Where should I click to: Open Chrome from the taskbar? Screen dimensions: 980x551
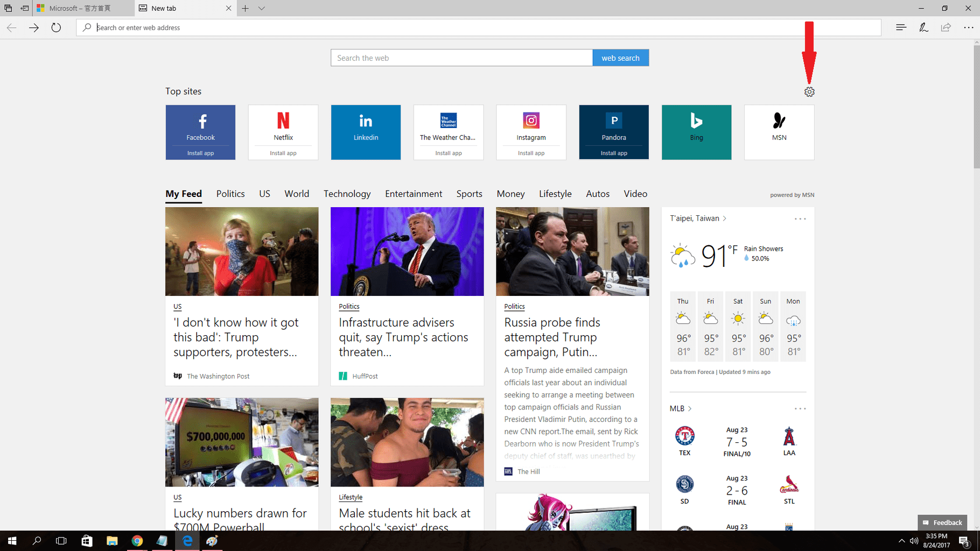(x=137, y=541)
